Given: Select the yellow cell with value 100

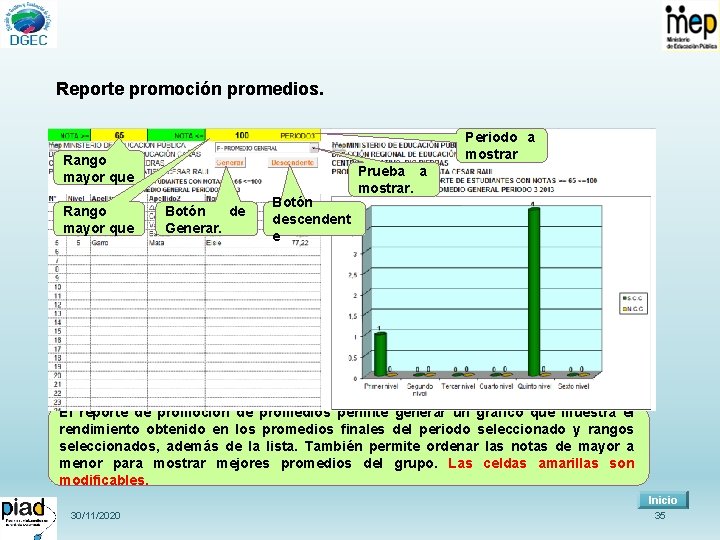Looking at the screenshot, I should coord(242,135).
